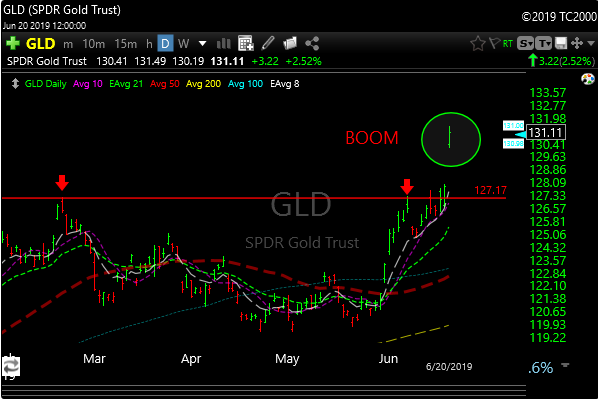Click the GLD ticker symbol box
The image size is (598, 399).
point(40,44)
